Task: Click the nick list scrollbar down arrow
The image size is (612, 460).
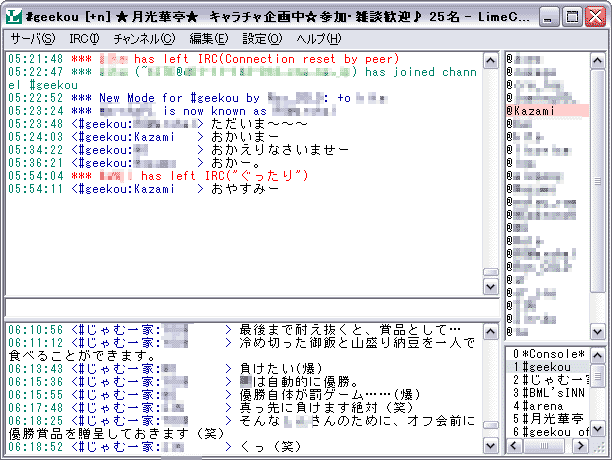Action: [x=596, y=333]
